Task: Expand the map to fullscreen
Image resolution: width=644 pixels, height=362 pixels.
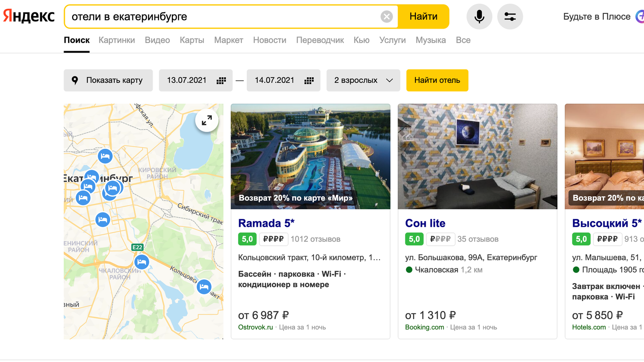Action: pos(207,120)
